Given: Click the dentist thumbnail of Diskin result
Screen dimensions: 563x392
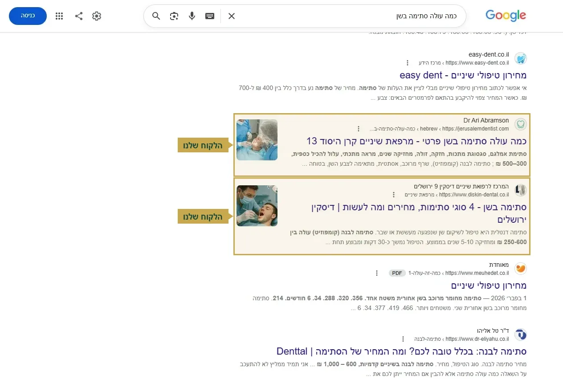Looking at the screenshot, I should coord(257,206).
